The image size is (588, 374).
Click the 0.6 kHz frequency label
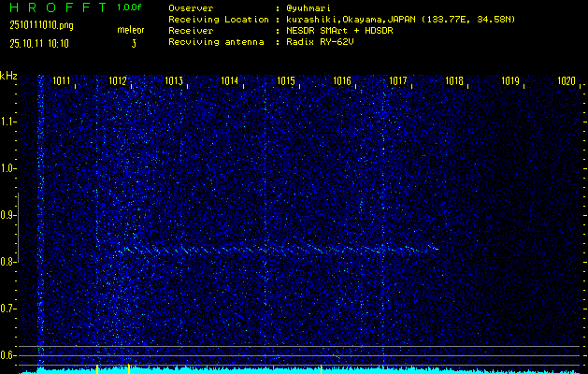(x=7, y=355)
